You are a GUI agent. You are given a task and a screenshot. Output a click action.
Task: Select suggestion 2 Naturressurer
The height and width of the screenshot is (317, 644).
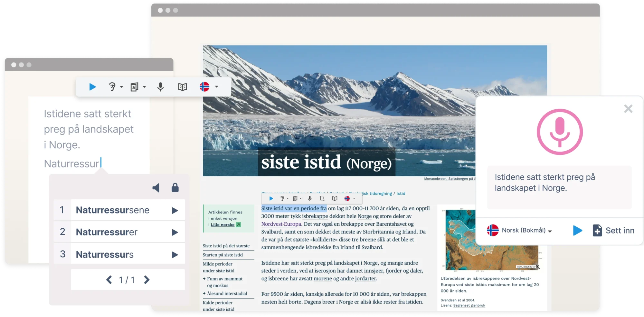[119, 232]
